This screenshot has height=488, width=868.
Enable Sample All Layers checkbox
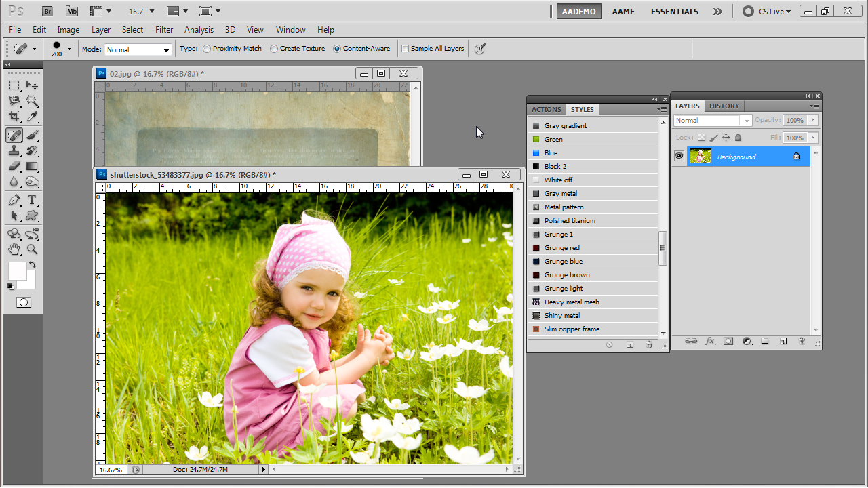tap(406, 49)
